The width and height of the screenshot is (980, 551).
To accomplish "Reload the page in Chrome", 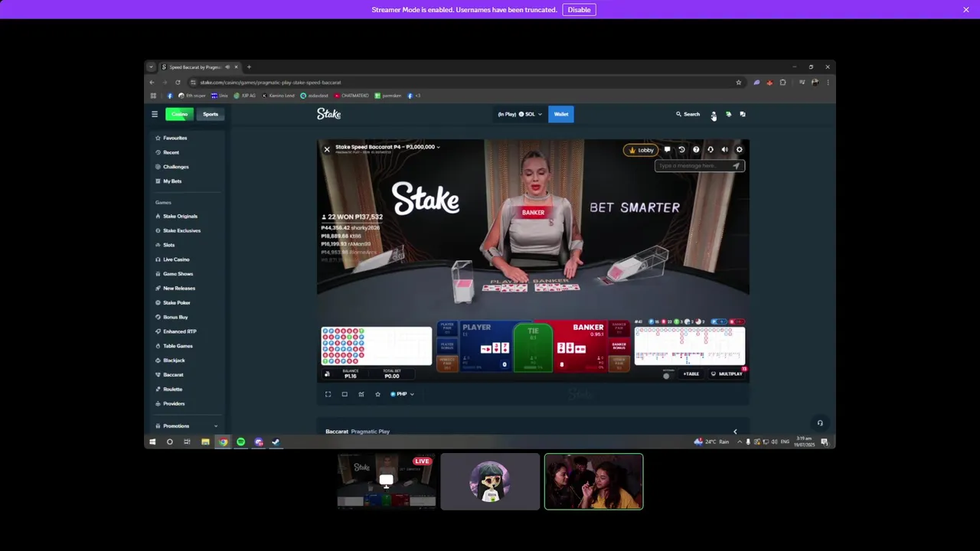I will (x=178, y=83).
